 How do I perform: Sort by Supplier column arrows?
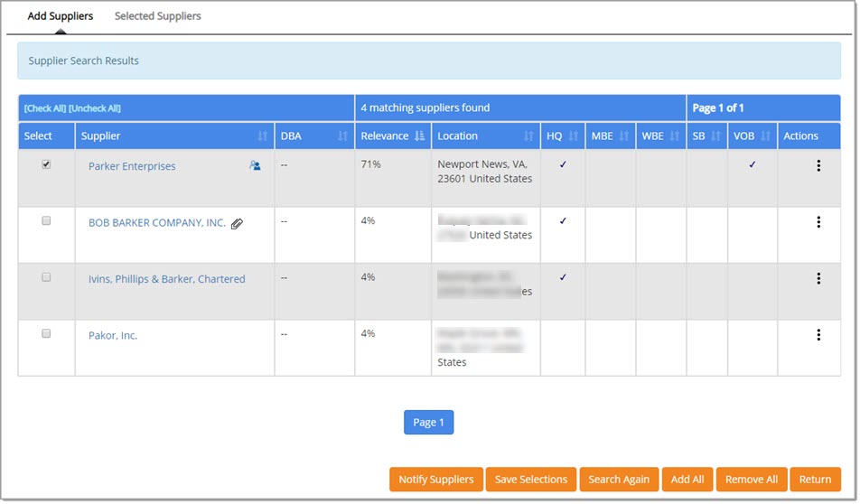tap(263, 136)
